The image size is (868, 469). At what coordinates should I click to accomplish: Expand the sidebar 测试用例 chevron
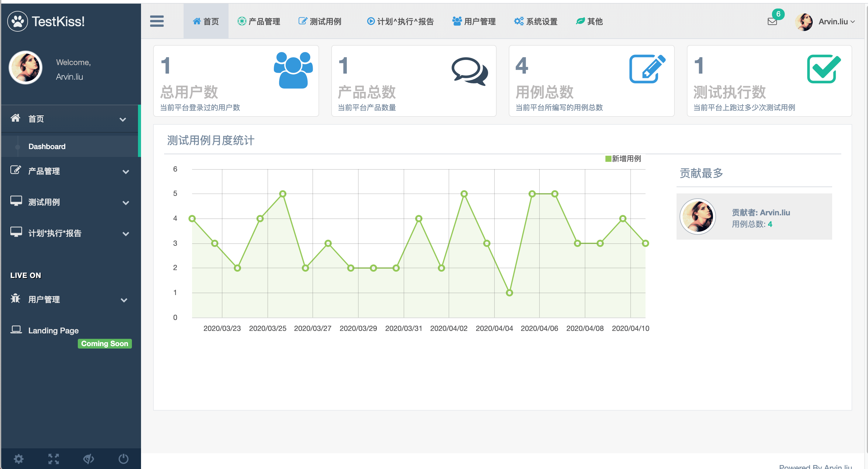(x=126, y=203)
